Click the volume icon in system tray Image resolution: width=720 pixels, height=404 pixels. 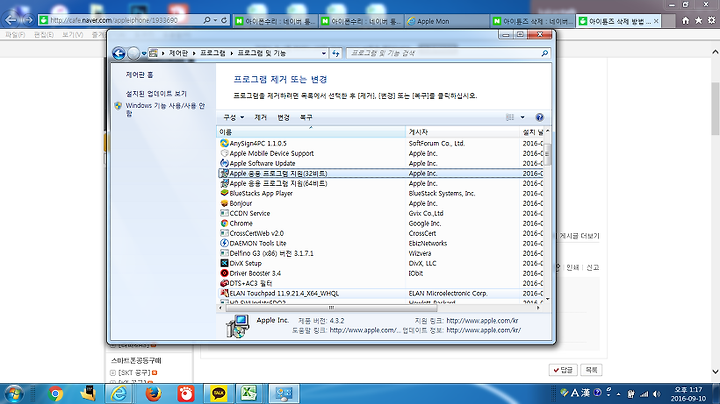(x=657, y=394)
